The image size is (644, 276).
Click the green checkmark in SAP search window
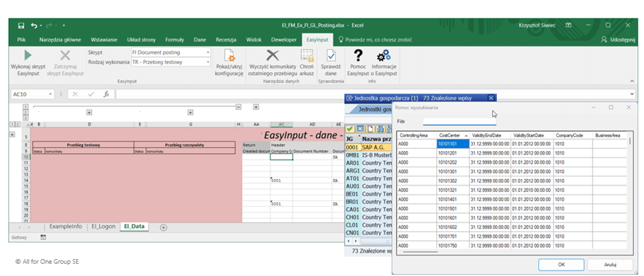point(350,129)
